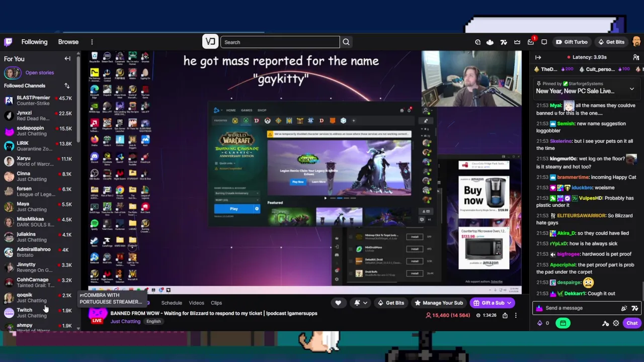
Task: Click Get Bits below the video
Action: (390, 303)
